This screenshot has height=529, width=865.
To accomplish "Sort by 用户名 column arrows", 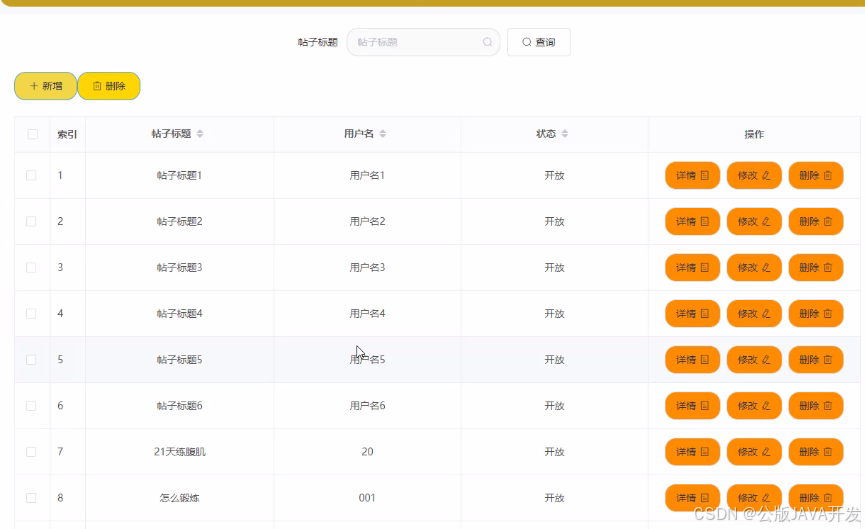I will click(382, 133).
